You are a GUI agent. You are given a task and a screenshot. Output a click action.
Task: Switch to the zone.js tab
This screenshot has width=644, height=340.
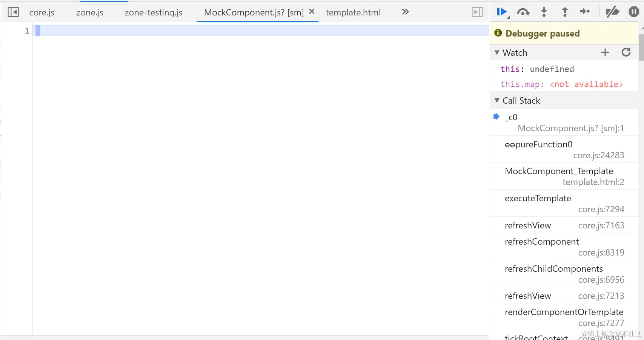[90, 12]
